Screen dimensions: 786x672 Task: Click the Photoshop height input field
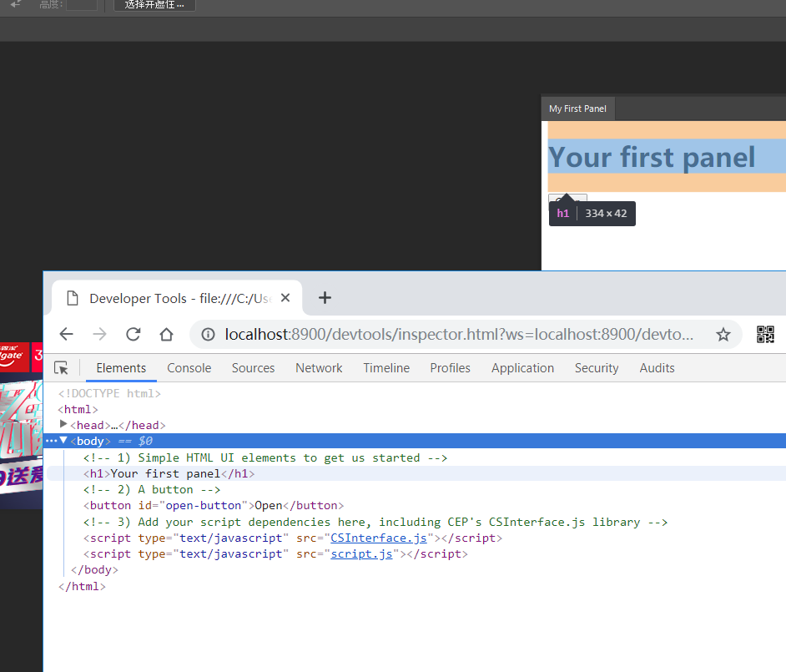(x=82, y=4)
